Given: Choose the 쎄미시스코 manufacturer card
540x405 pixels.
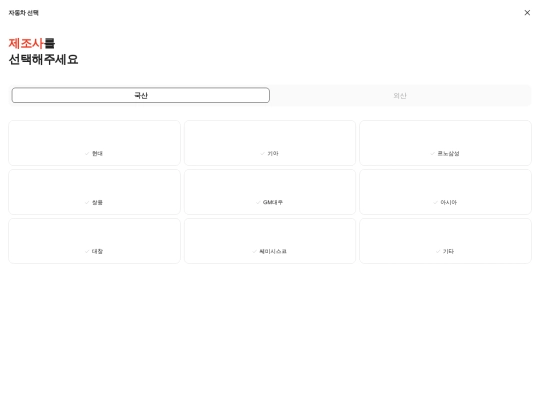Looking at the screenshot, I should 270,241.
